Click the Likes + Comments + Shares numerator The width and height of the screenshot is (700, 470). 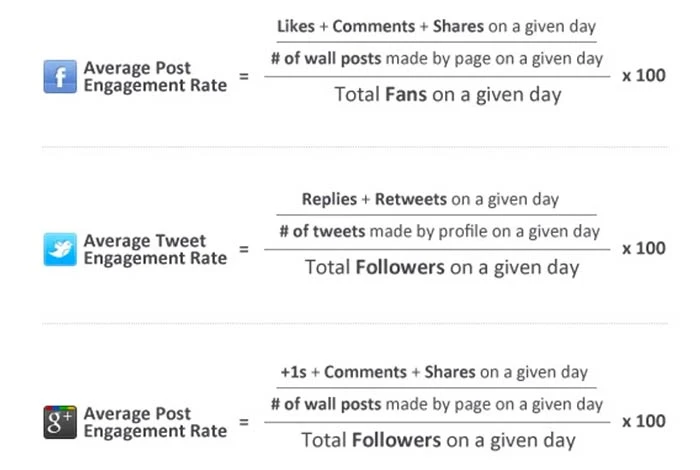pyautogui.click(x=436, y=25)
